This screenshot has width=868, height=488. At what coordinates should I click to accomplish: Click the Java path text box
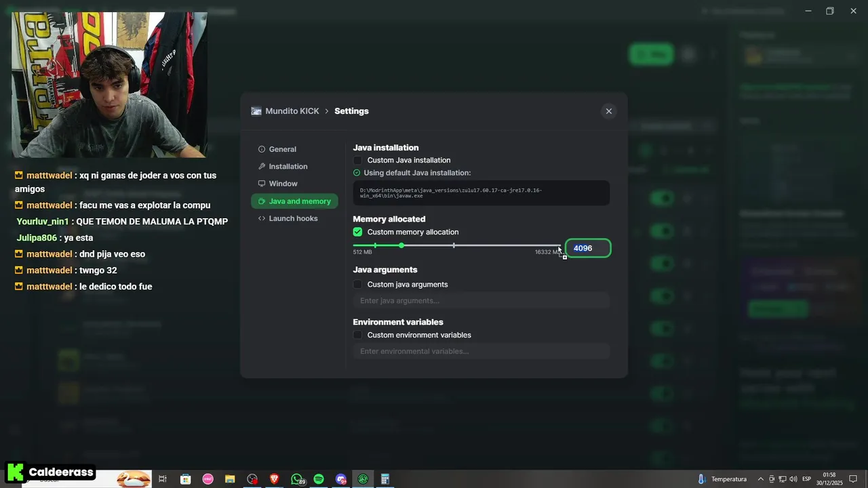pyautogui.click(x=481, y=193)
